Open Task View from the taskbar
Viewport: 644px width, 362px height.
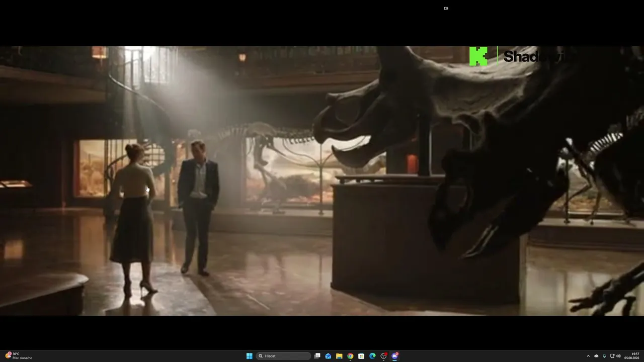coord(317,356)
